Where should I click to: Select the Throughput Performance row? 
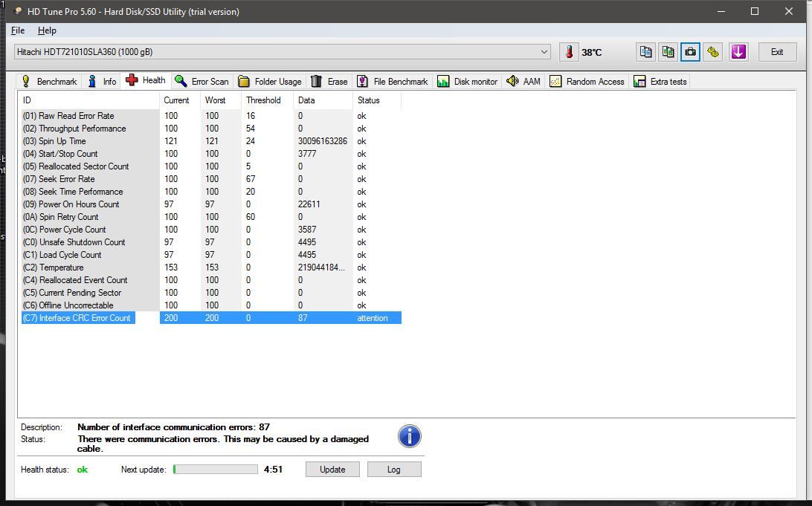[211, 129]
